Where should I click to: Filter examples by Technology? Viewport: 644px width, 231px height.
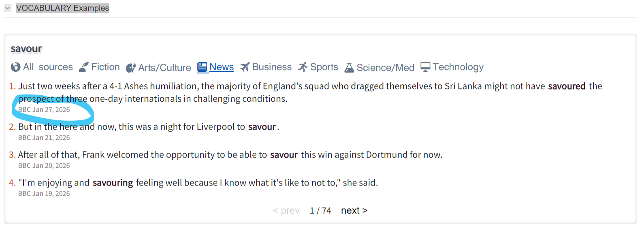point(458,67)
